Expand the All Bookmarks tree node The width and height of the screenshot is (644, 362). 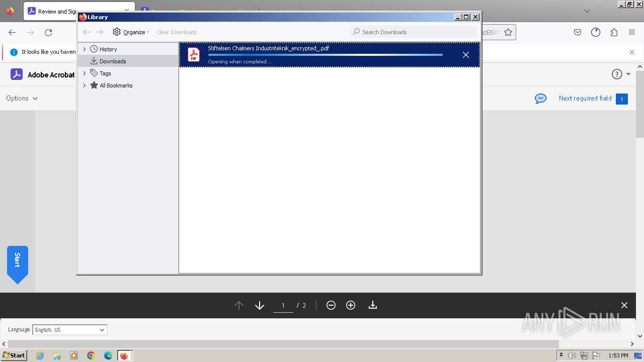pos(85,85)
